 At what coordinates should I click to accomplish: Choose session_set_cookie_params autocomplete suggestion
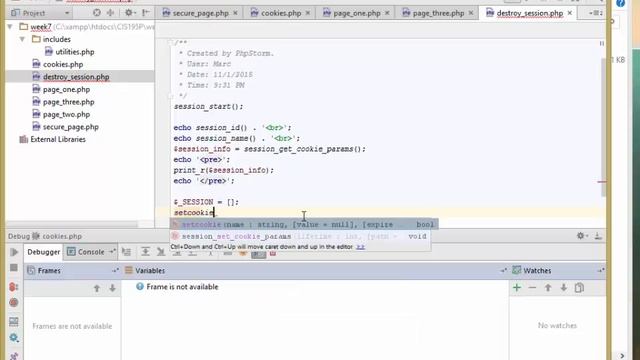[x=300, y=236]
